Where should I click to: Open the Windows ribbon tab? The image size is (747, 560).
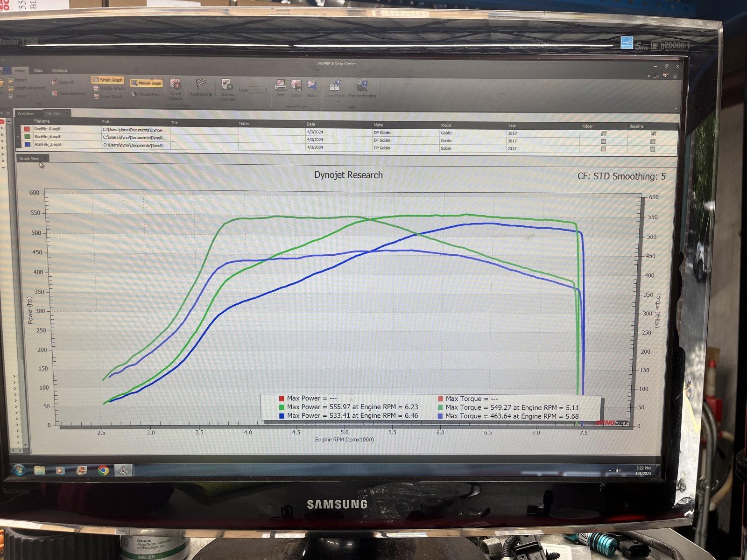coord(59,70)
